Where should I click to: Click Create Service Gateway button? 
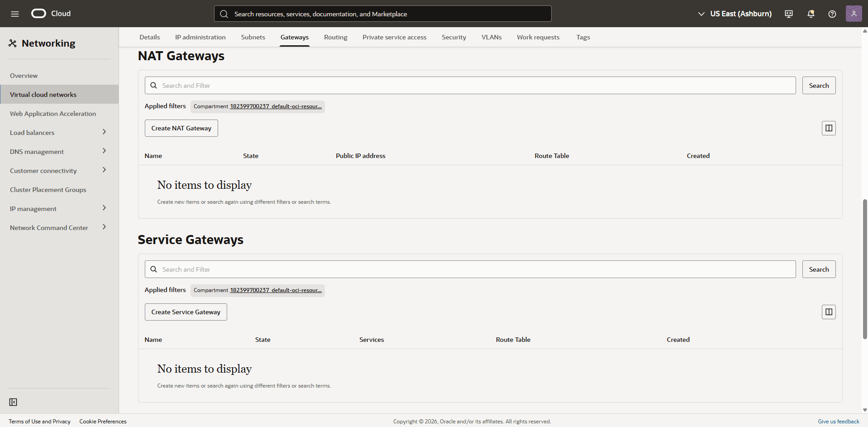[186, 312]
